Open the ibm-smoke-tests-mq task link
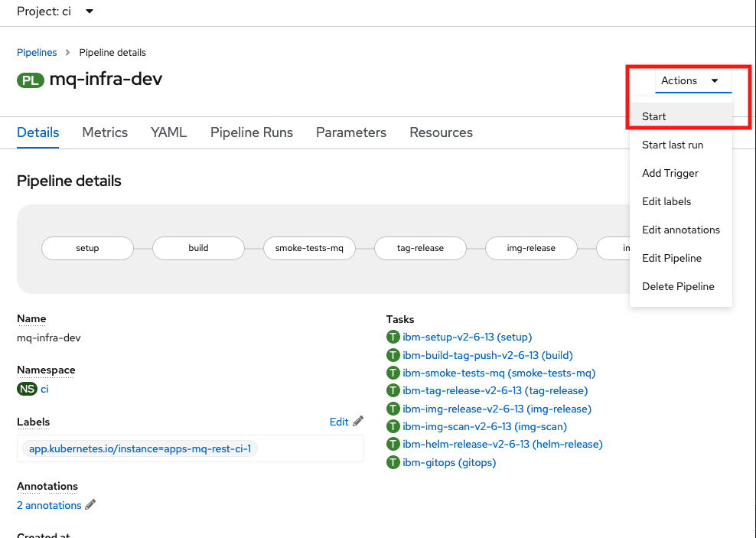 click(499, 373)
